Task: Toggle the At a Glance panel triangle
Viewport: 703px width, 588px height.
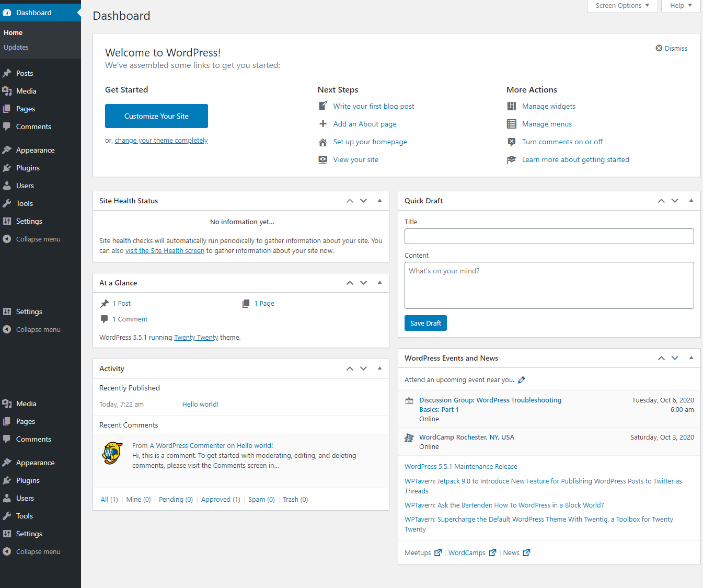Action: [379, 283]
